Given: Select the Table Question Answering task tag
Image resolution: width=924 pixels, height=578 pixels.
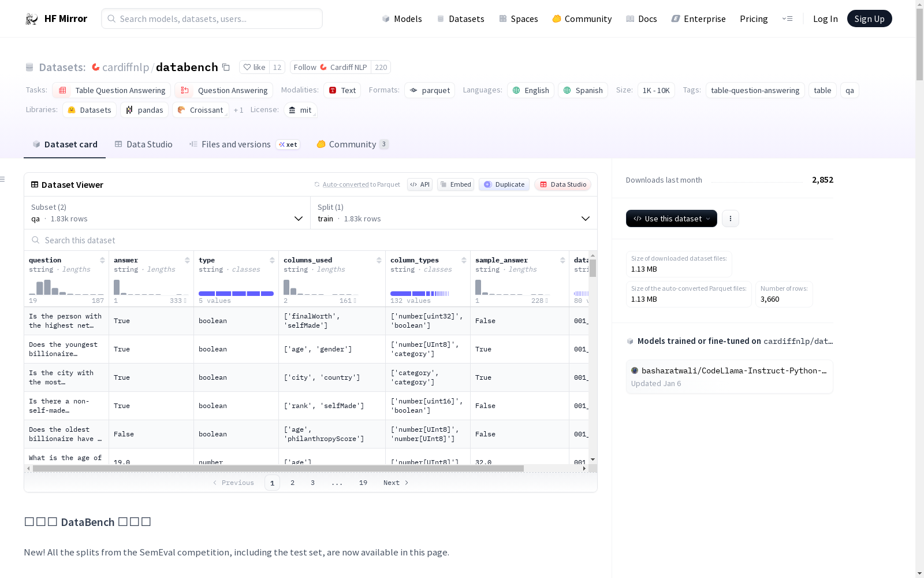Looking at the screenshot, I should click(x=111, y=91).
